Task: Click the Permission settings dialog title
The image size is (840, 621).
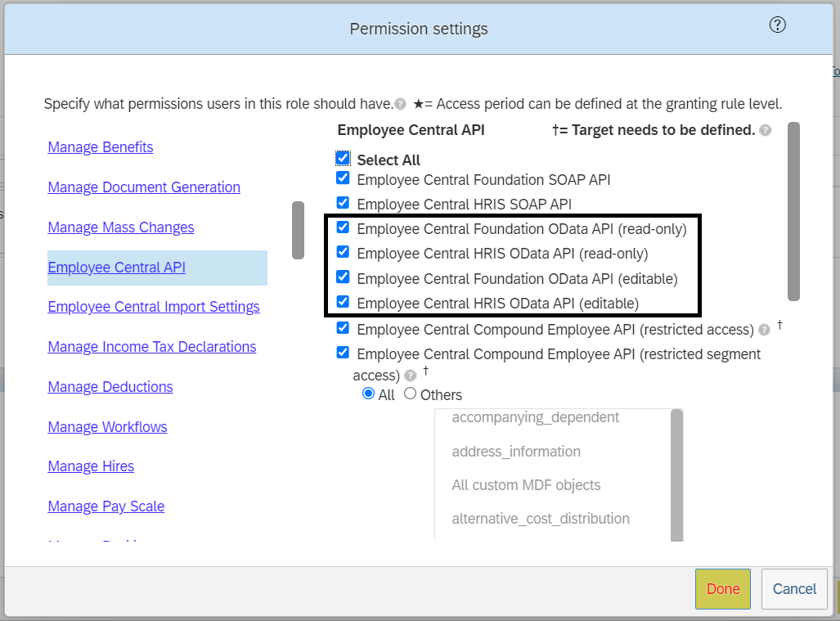Action: (x=419, y=29)
